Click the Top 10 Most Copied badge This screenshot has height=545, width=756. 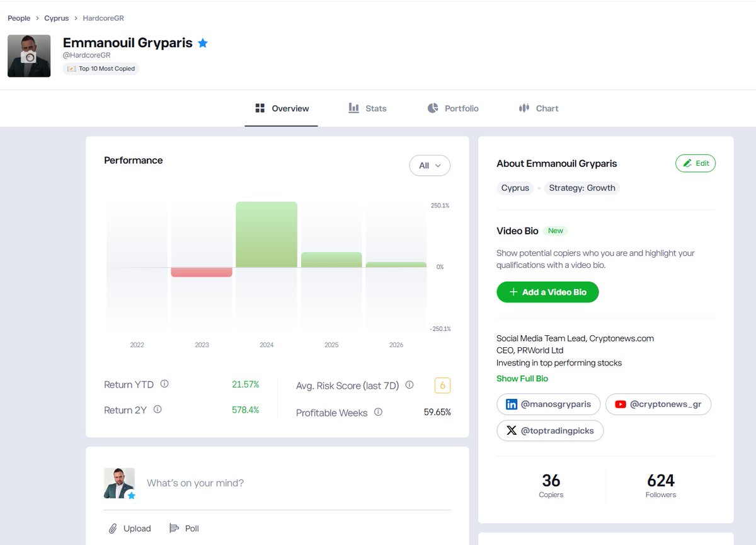tap(101, 69)
